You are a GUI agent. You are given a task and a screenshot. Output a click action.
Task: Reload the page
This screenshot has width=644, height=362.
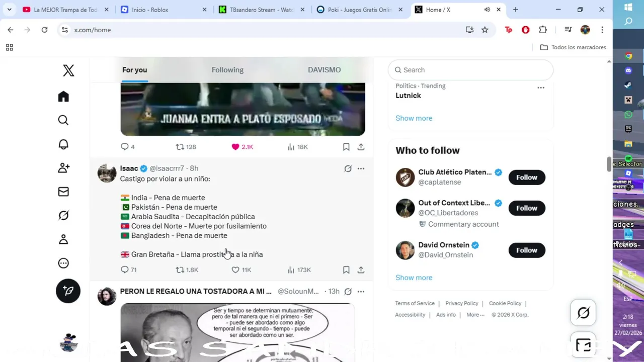(x=44, y=30)
